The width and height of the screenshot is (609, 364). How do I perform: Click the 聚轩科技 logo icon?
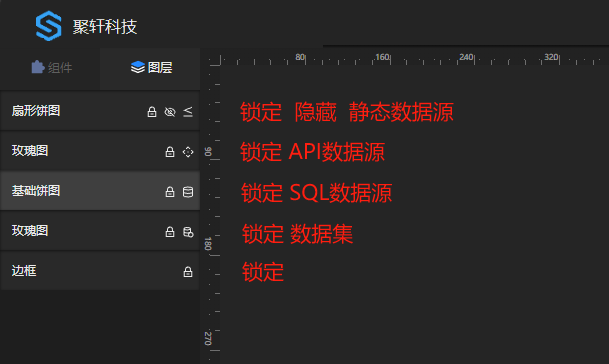click(x=49, y=26)
